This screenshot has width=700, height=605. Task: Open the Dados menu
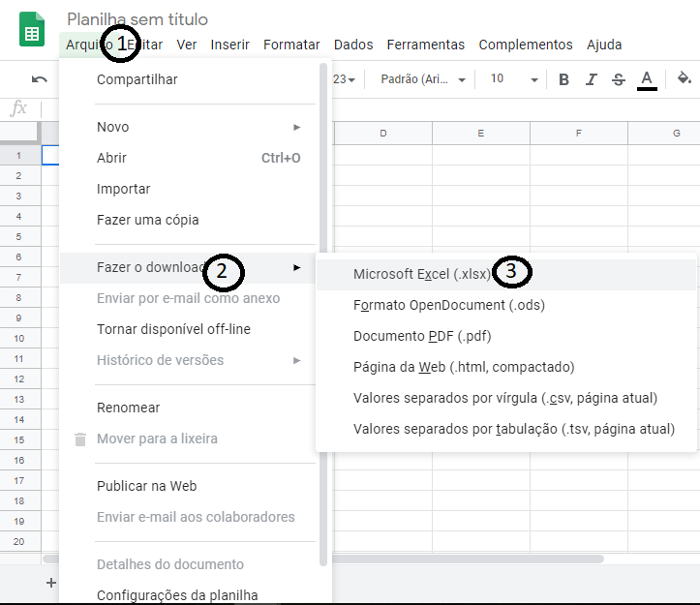(353, 45)
